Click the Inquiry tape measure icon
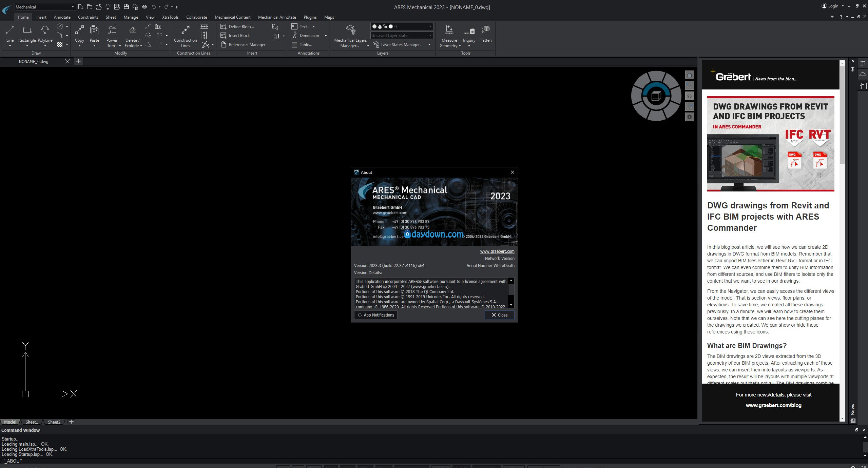Image resolution: width=868 pixels, height=468 pixels. pos(469,31)
